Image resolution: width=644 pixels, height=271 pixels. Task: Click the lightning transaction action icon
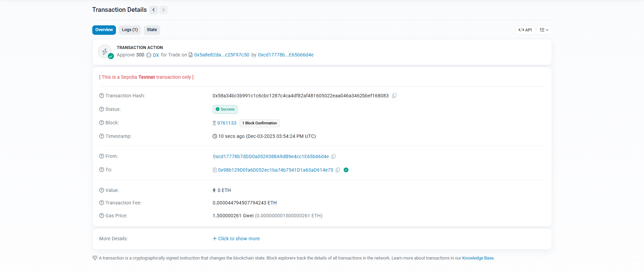coord(105,52)
